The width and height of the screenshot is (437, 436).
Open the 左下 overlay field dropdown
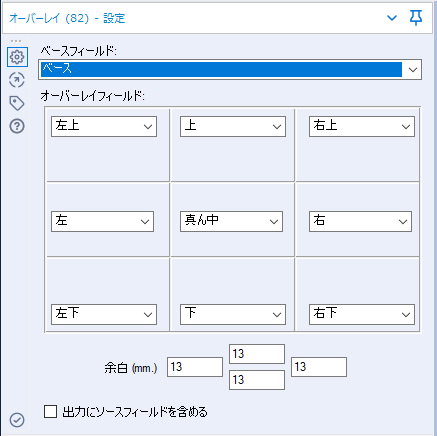click(104, 314)
